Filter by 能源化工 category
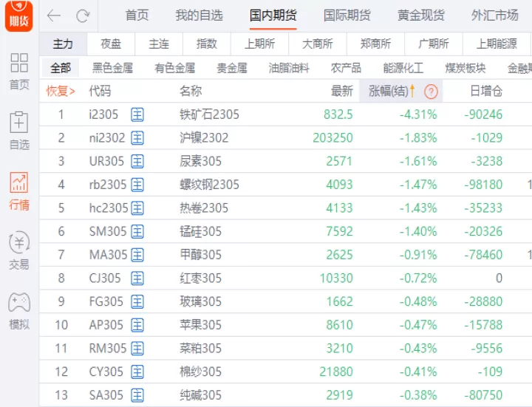 click(x=403, y=68)
